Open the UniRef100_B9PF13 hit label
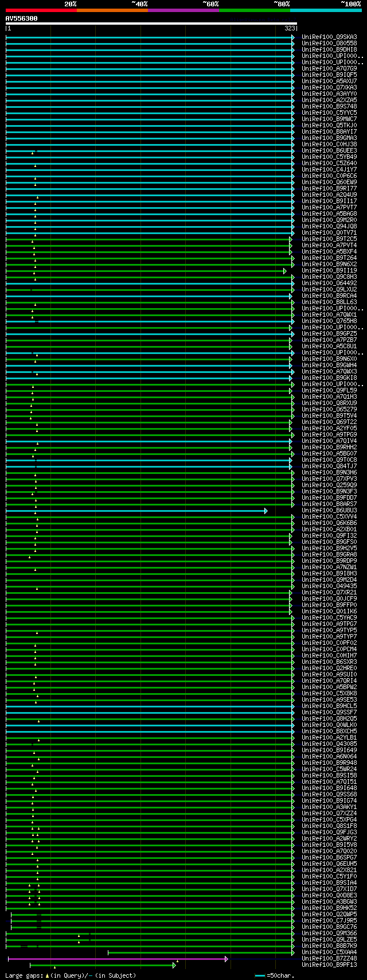367x980 pixels. [329, 965]
